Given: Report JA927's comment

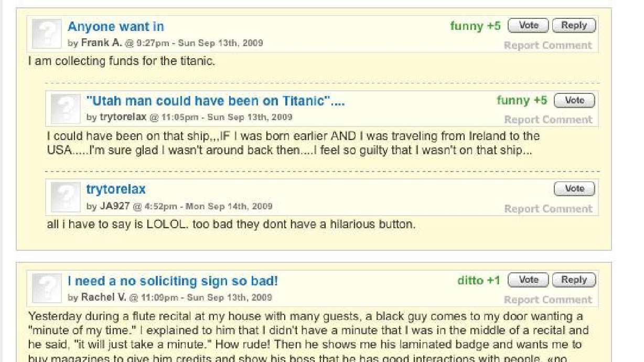Looking at the screenshot, I should coord(548,209).
